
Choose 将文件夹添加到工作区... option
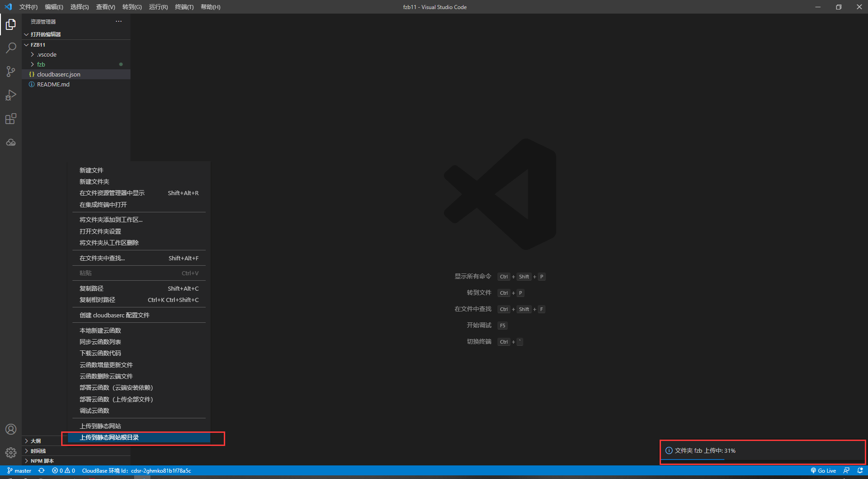tap(139, 220)
